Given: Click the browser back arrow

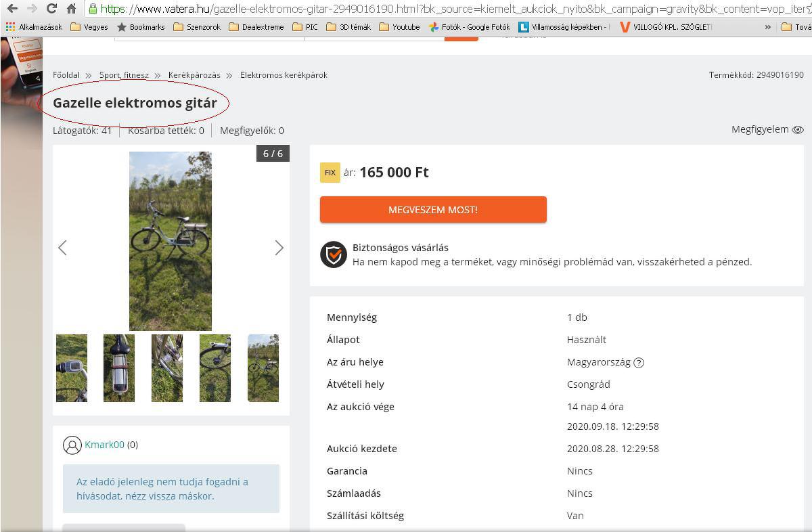Looking at the screenshot, I should point(12,9).
